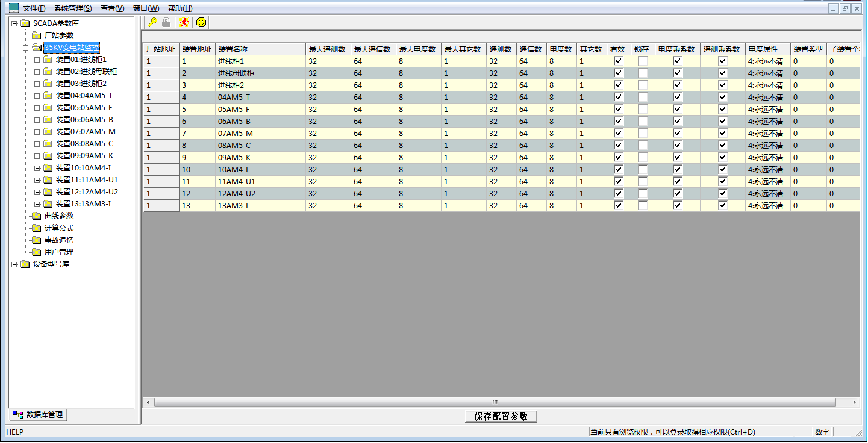Expand the 设备型号库 tree node

[14, 264]
